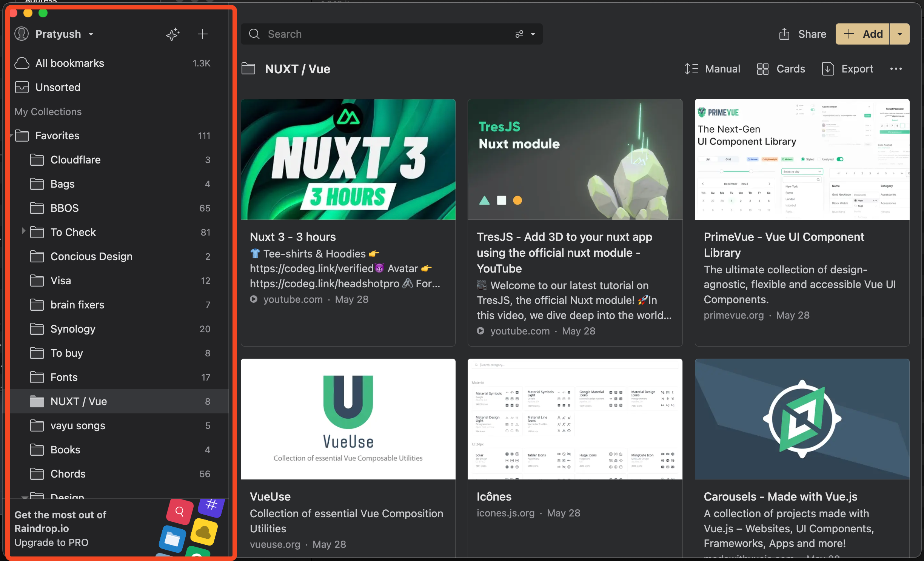Screen dimensions: 924x561
Task: Click the AI sparkle icon in sidebar header
Action: [x=173, y=34]
